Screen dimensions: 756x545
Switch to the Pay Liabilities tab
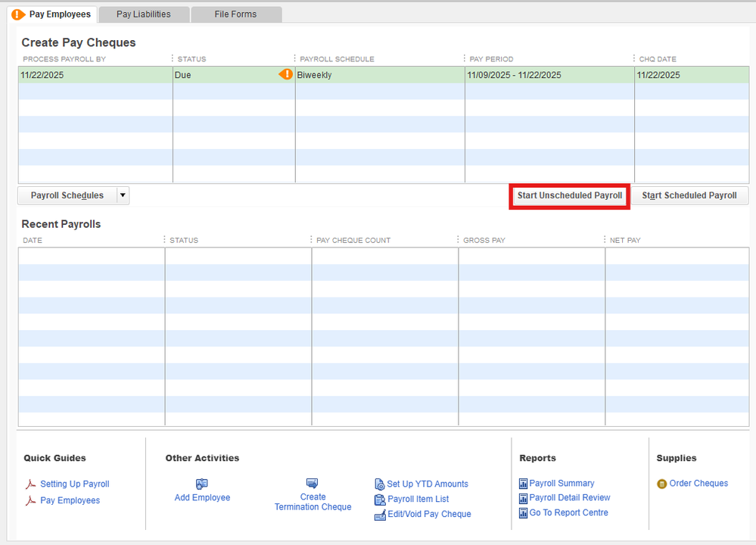tap(143, 14)
